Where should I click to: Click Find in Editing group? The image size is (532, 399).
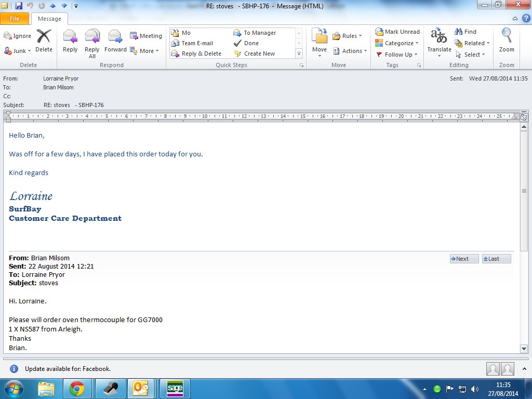[x=465, y=32]
